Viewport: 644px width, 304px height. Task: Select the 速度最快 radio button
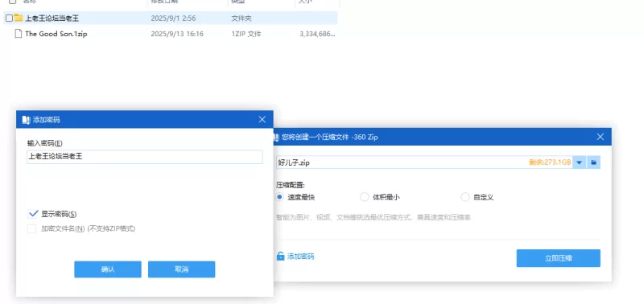click(280, 197)
